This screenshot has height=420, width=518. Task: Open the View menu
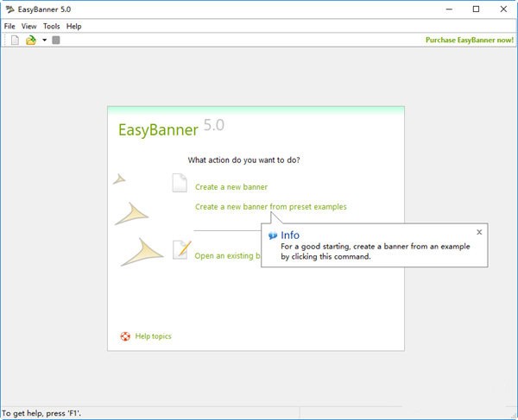coord(29,27)
